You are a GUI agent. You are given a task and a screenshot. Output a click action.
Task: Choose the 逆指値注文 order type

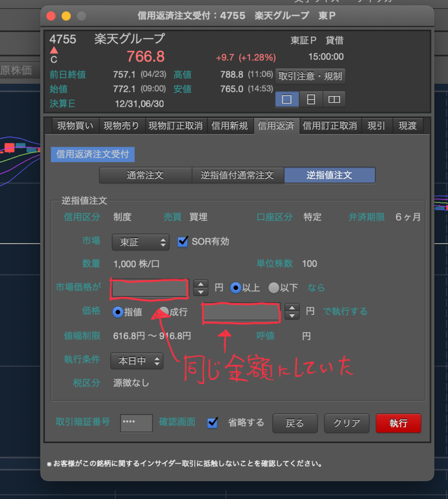pos(329,175)
